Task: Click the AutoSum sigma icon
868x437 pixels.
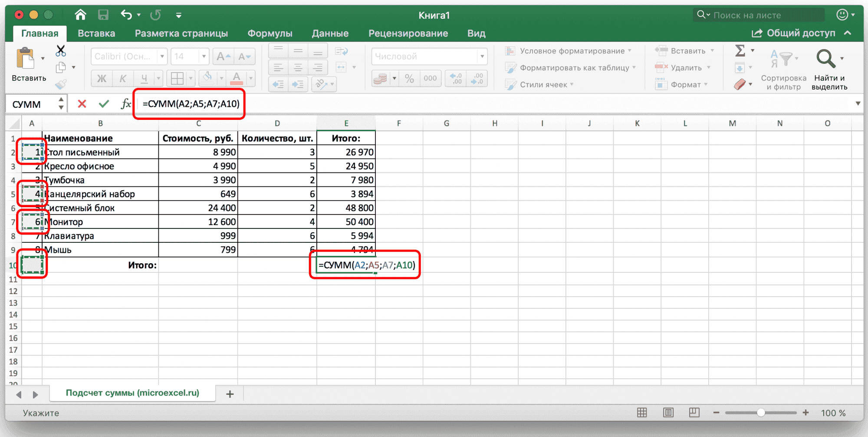Action: (x=740, y=51)
